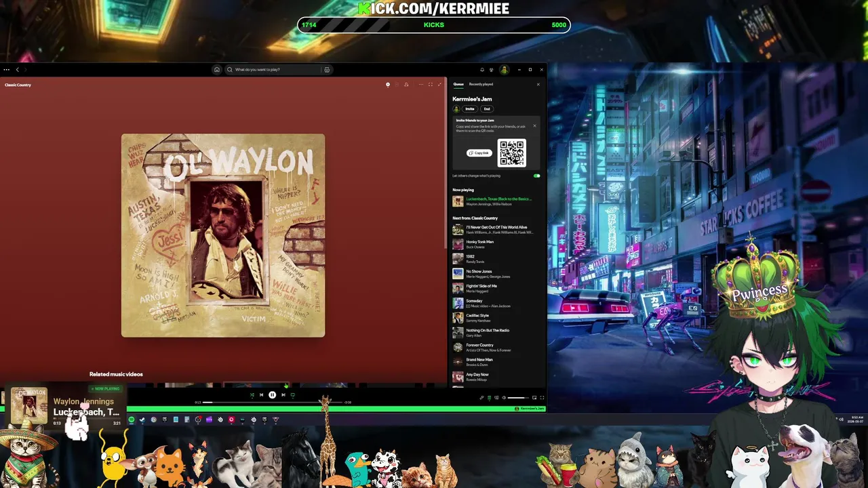The width and height of the screenshot is (868, 488).
Task: Play "No Show Jones" from the queue
Action: pos(497,274)
